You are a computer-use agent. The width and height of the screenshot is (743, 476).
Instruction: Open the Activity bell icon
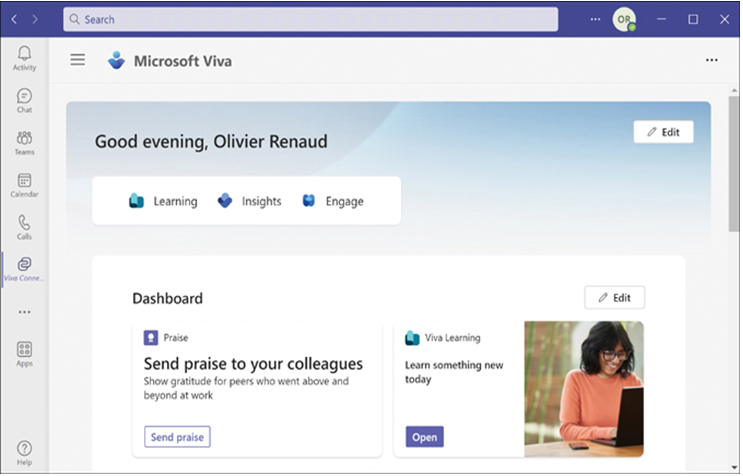(x=24, y=58)
